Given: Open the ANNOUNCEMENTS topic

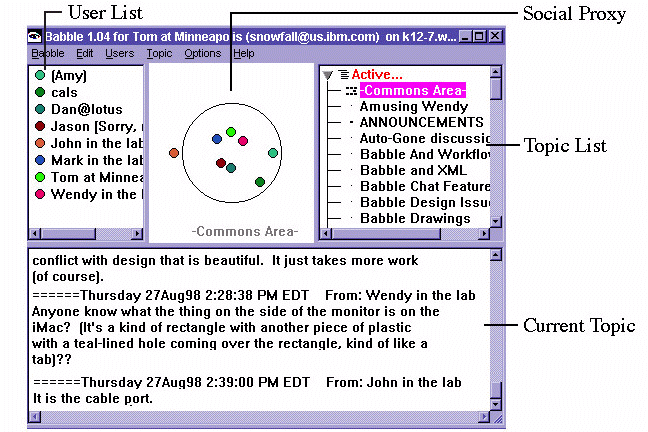Looking at the screenshot, I should pos(421,123).
